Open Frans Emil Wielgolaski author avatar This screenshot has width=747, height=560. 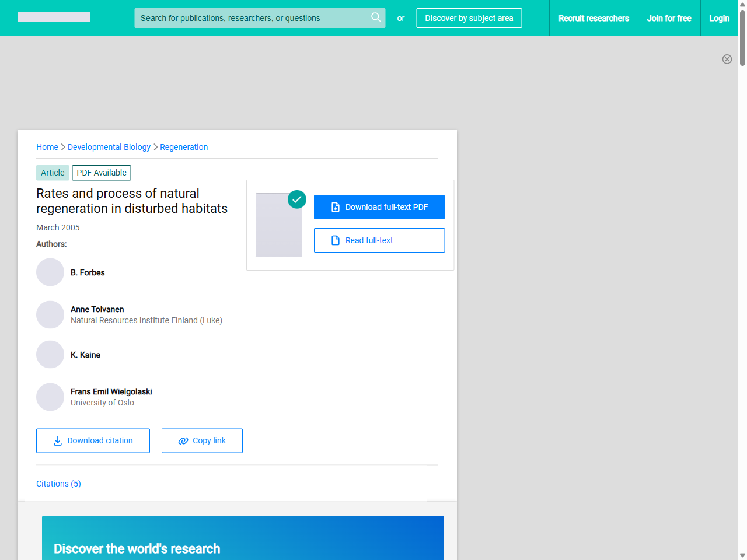(50, 397)
